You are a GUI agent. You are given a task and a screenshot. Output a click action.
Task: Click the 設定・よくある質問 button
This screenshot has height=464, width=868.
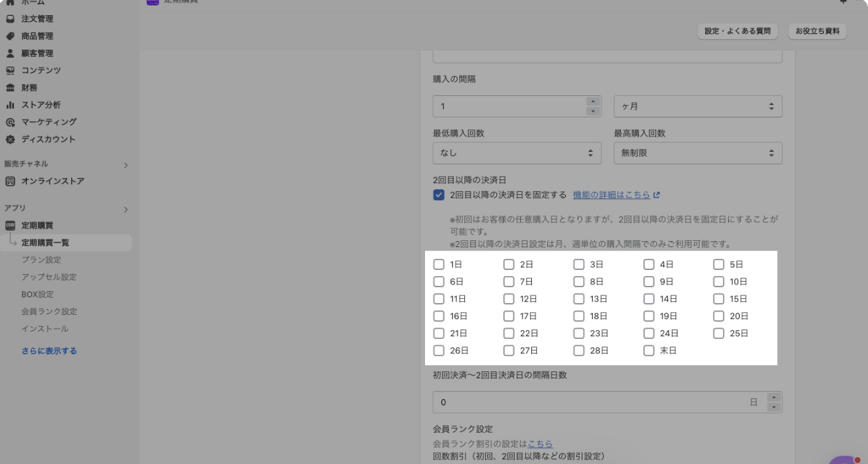[x=738, y=31]
